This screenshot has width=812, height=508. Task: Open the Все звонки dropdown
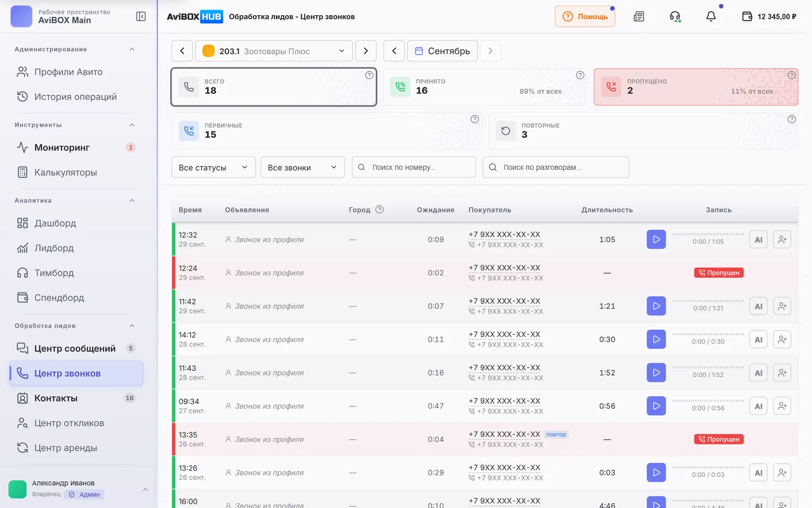click(x=303, y=167)
